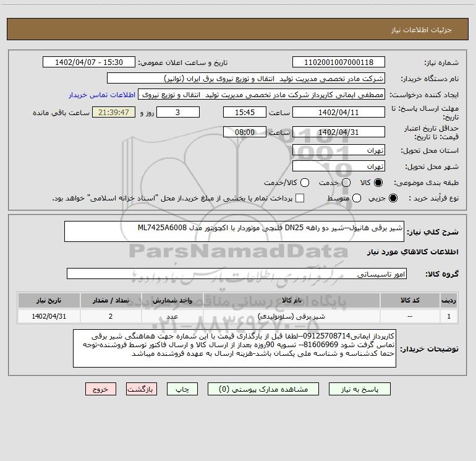This screenshot has height=461, width=476.
Task: Click the واحد شمارش column header
Action: pos(172,300)
